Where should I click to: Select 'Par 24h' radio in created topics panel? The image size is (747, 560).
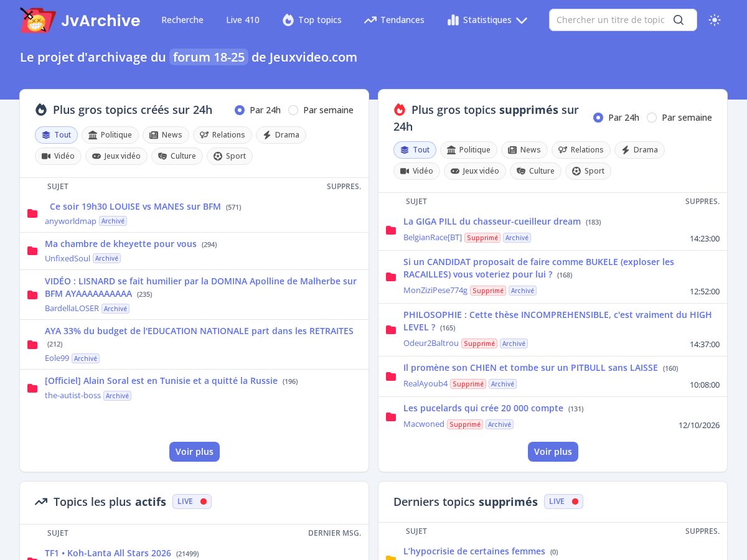click(x=240, y=110)
